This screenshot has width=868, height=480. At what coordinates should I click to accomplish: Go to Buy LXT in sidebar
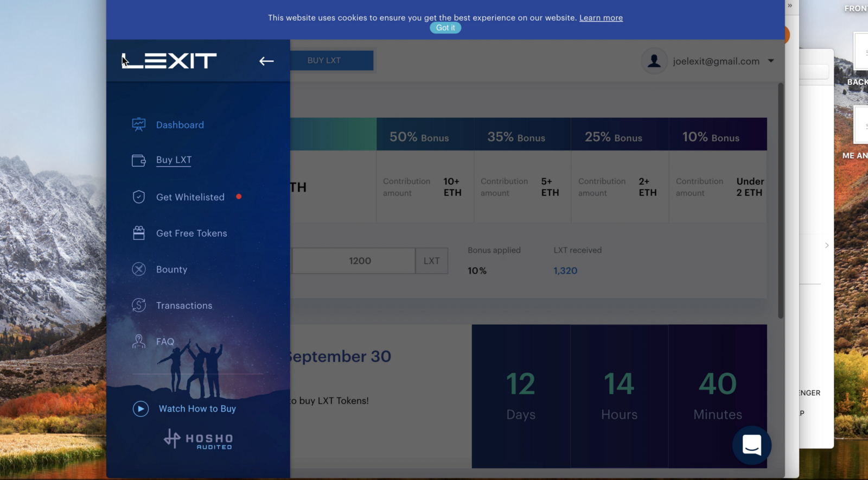174,160
